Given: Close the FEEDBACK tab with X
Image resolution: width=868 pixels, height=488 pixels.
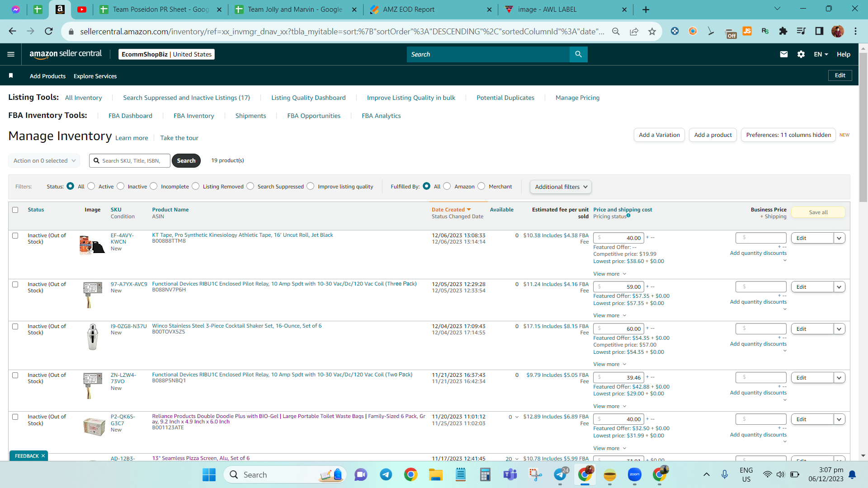Looking at the screenshot, I should (43, 456).
